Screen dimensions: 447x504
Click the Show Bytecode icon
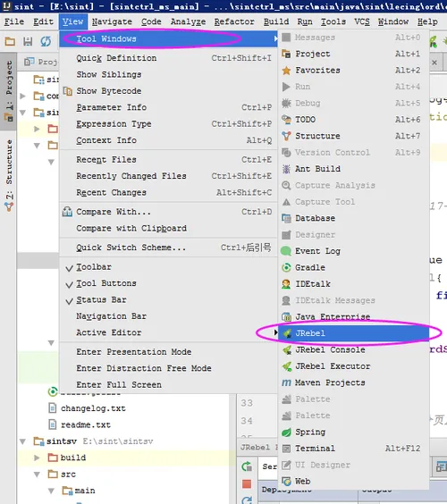(x=68, y=91)
